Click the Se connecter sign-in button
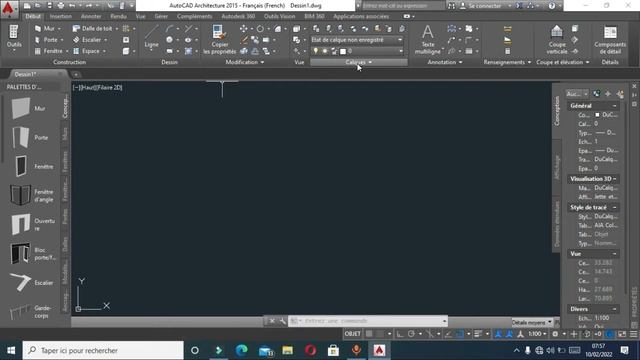Screen dimensions: 640x360 pos(484,6)
